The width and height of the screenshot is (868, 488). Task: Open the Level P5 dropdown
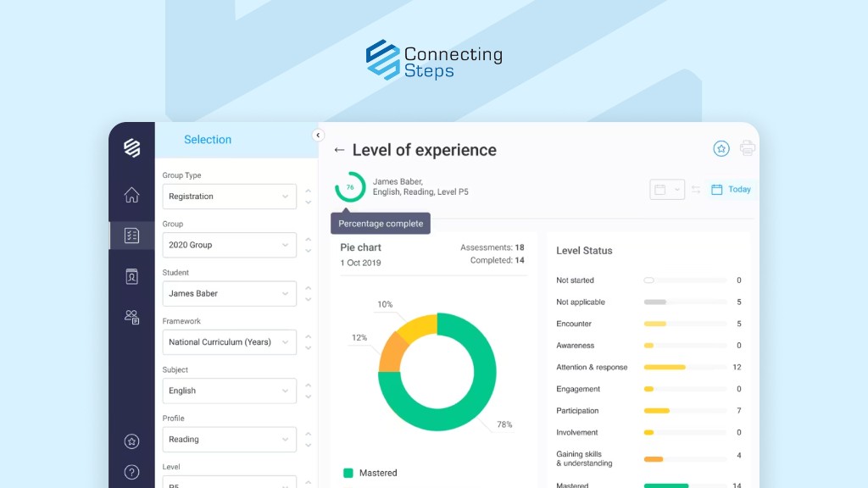[x=229, y=482]
